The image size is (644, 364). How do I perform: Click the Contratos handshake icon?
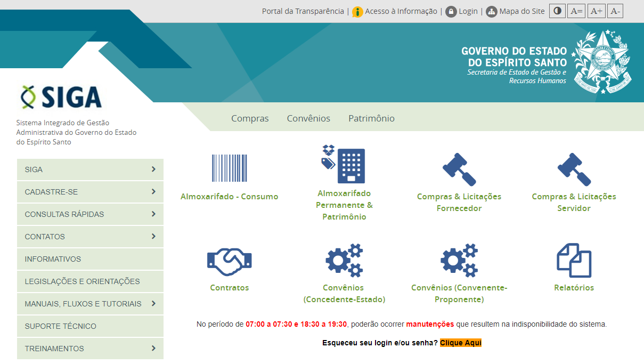(229, 261)
